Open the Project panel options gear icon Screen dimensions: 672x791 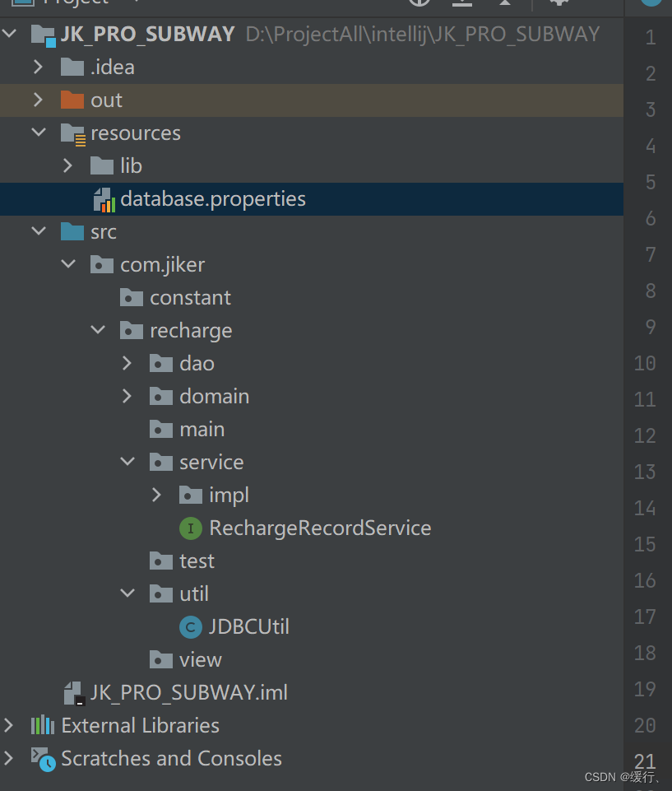(x=558, y=2)
